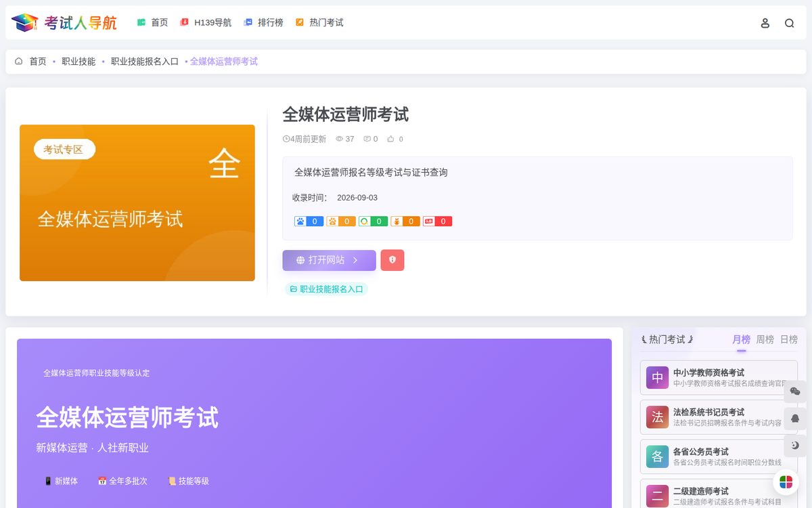The width and height of the screenshot is (812, 508).
Task: Click the red Toutiao weight badge
Action: [x=437, y=221]
